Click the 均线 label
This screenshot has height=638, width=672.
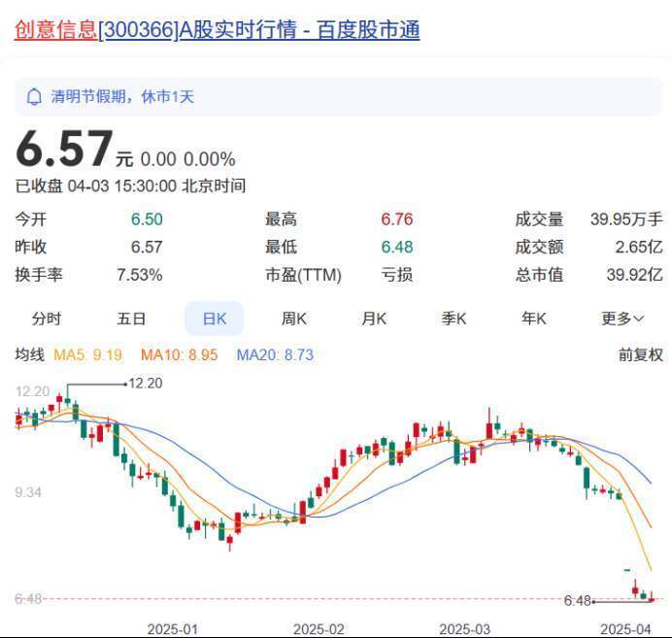(x=29, y=354)
